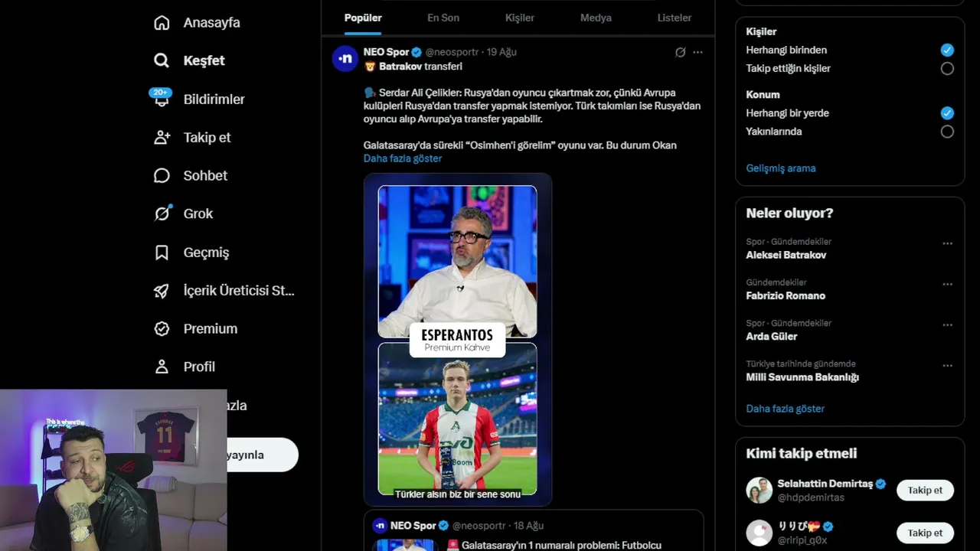Click the 19 Ağu tweet timestamp
Screen dimensions: 980x551
coord(502,52)
